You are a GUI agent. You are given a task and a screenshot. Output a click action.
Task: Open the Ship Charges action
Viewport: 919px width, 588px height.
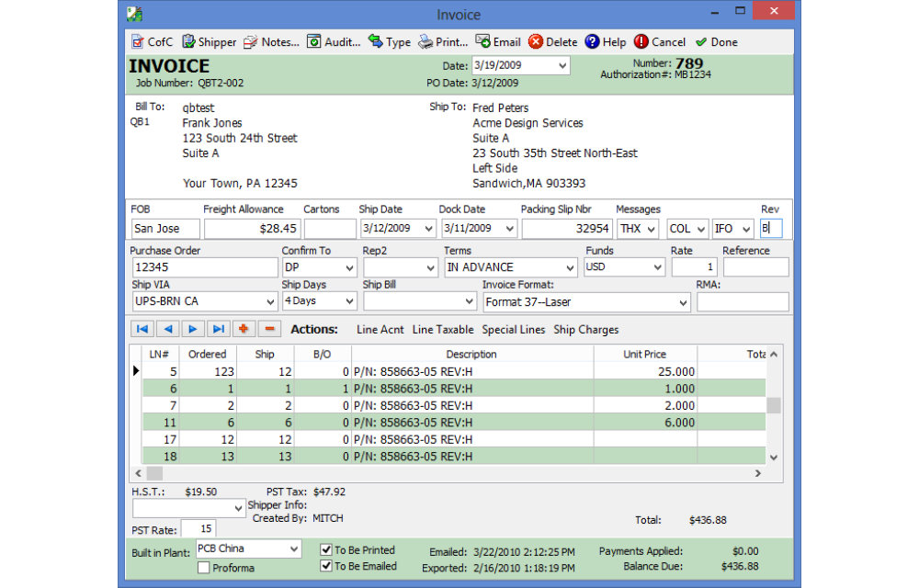click(585, 330)
